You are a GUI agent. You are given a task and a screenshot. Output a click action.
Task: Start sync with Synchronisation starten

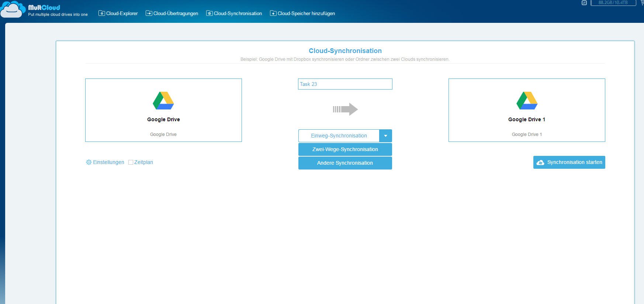(569, 162)
